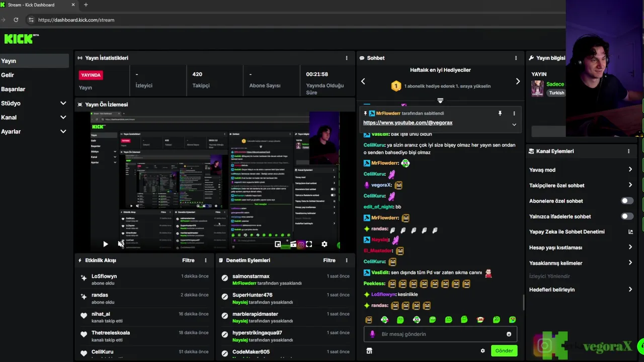This screenshot has height=362, width=644.
Task: Toggle Abonelere özel sohbet switch
Action: [627, 201]
